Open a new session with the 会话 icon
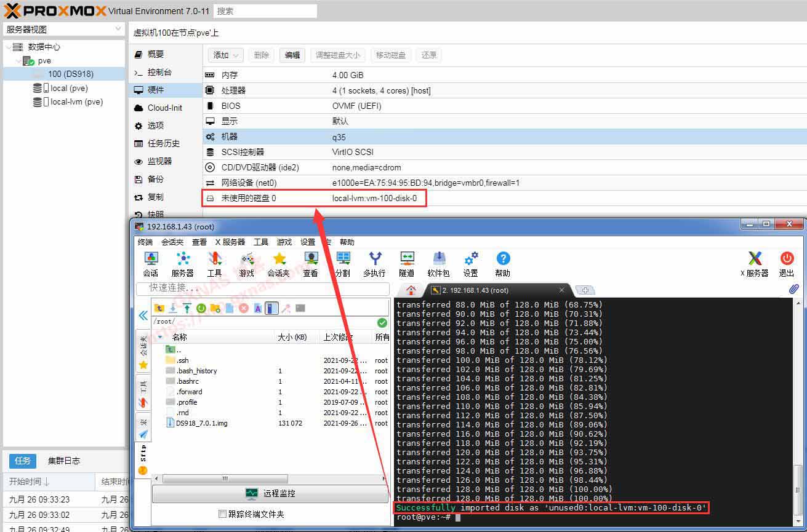This screenshot has height=532, width=807. point(151,264)
